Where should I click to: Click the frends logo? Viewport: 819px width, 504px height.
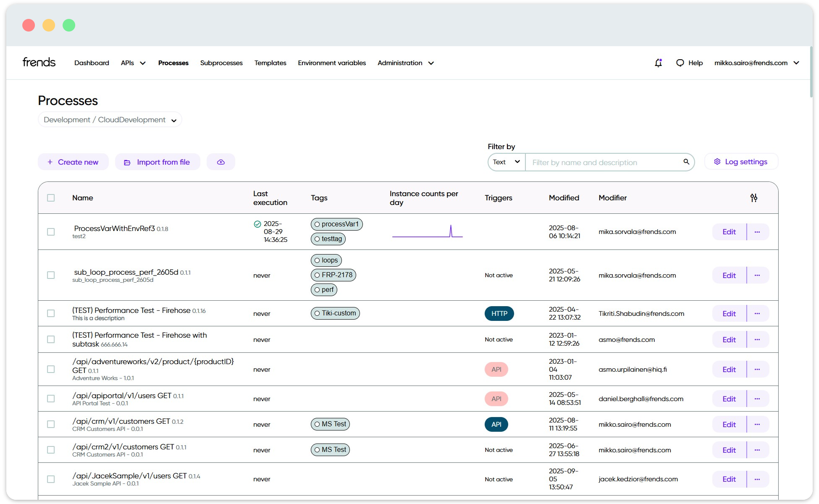point(39,62)
